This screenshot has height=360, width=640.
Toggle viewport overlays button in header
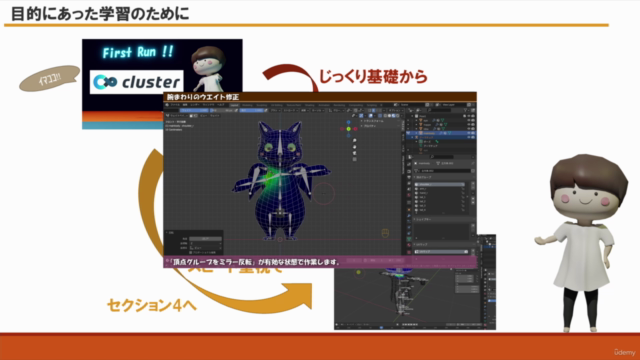371,116
